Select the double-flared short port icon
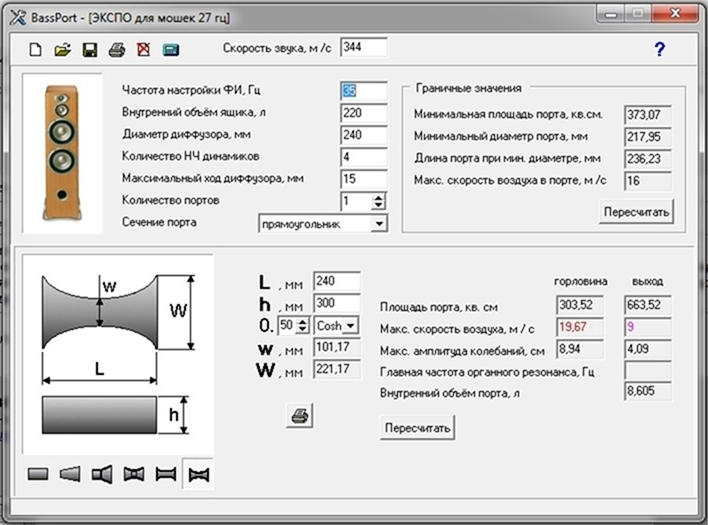 point(134,474)
